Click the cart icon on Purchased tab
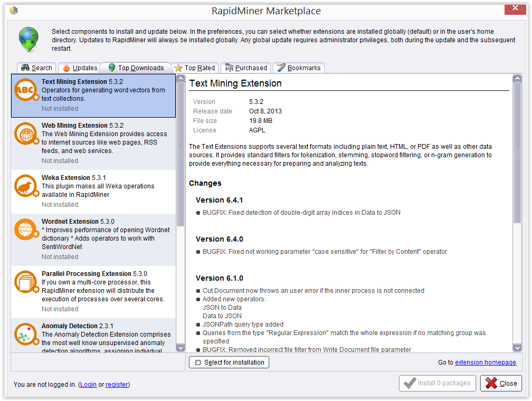532x401 pixels. coord(229,68)
